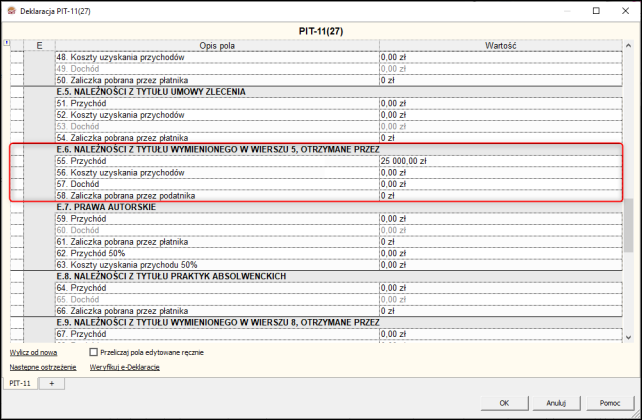Add a new tab with the plus tab
This screenshot has height=420, width=642.
[x=52, y=384]
